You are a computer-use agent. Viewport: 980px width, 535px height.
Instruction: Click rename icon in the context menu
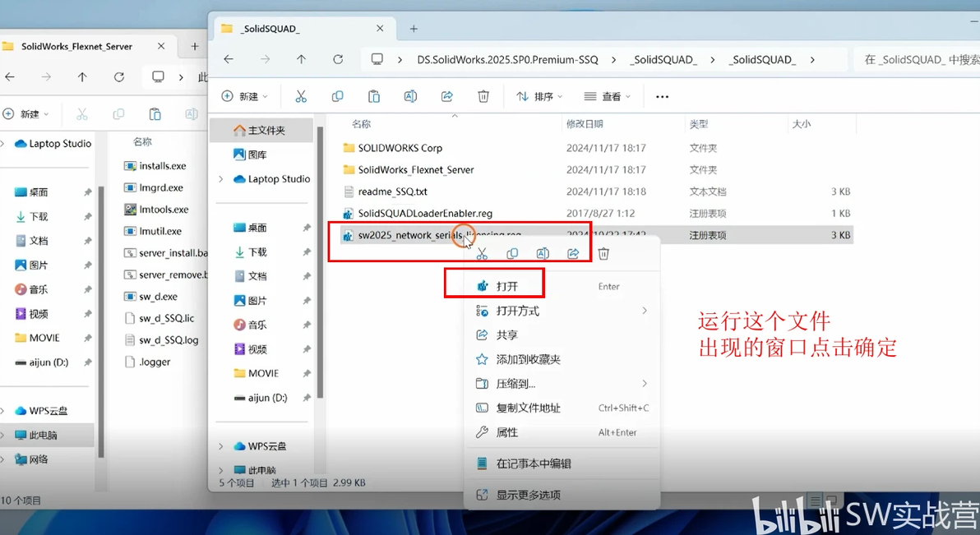(543, 254)
